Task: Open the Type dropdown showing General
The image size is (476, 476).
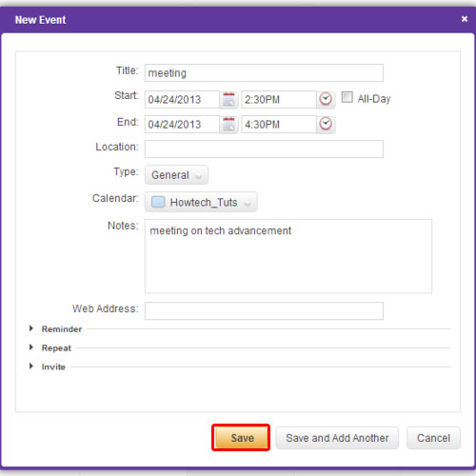Action: coord(176,175)
